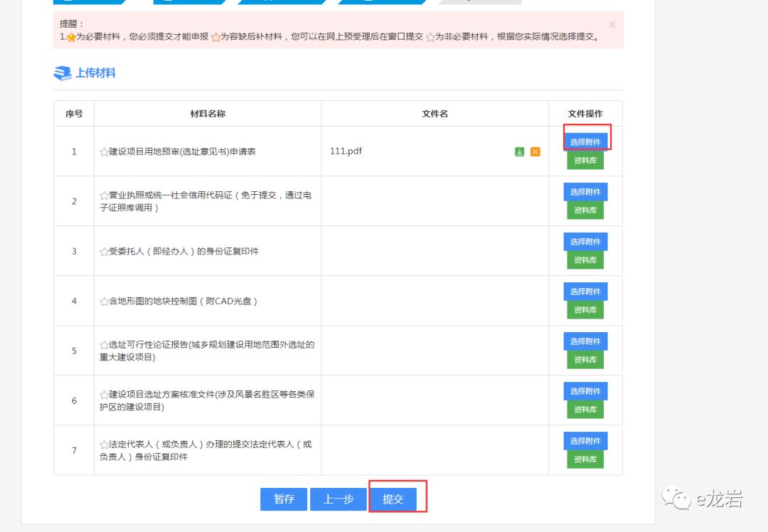Delete the 111.pdf attachment

[535, 152]
